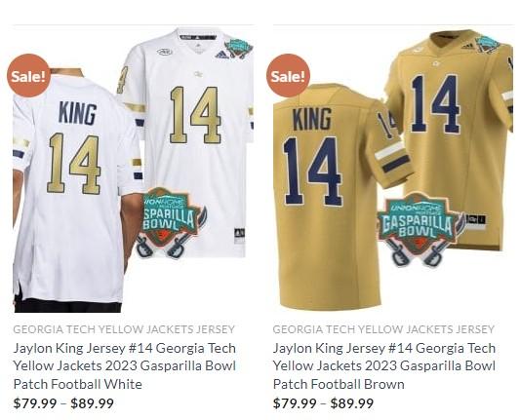
Task: Click front view of brown 14 jersey
Action: point(451,133)
